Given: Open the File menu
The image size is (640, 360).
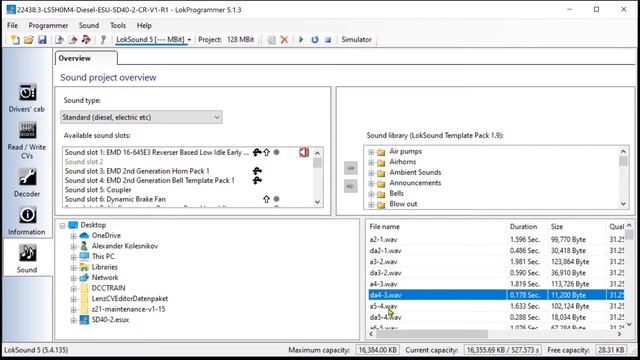Looking at the screenshot, I should pos(13,25).
